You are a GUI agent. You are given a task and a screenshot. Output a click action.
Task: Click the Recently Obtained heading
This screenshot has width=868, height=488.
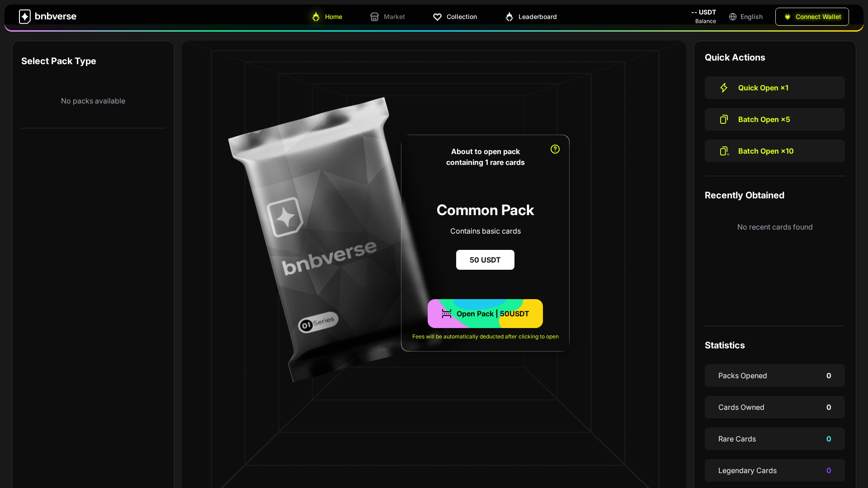(x=745, y=195)
